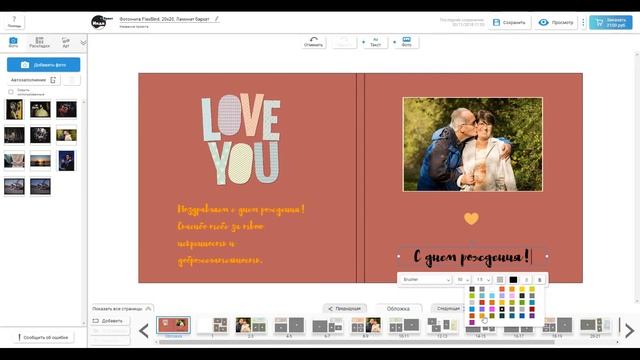
Task: Switch to the Арт tab
Action: 66,42
